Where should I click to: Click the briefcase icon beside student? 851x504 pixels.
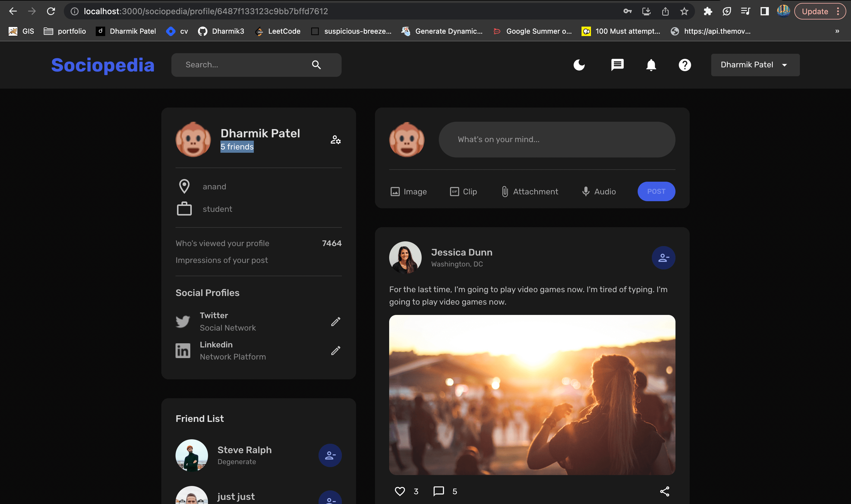coord(184,209)
